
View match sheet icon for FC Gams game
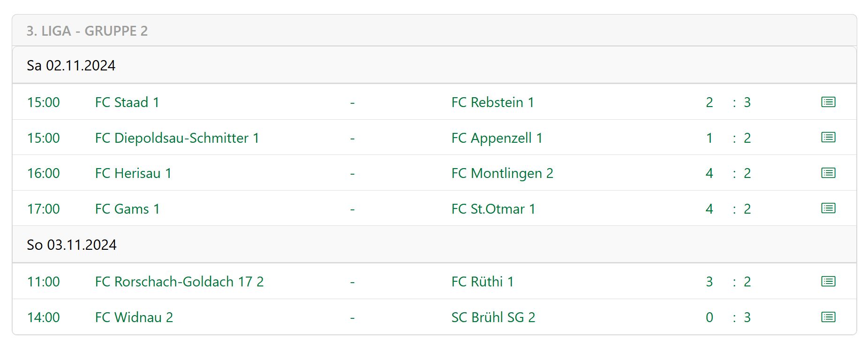(828, 208)
